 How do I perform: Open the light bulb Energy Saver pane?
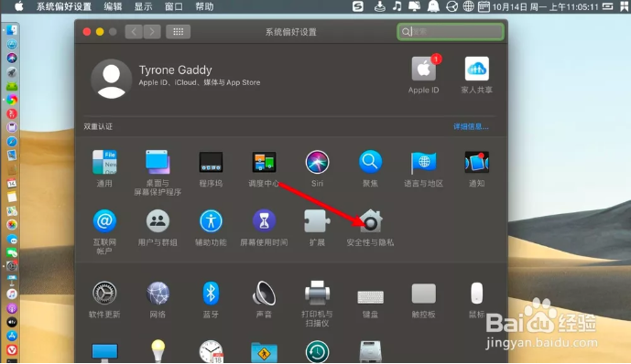pos(158,351)
